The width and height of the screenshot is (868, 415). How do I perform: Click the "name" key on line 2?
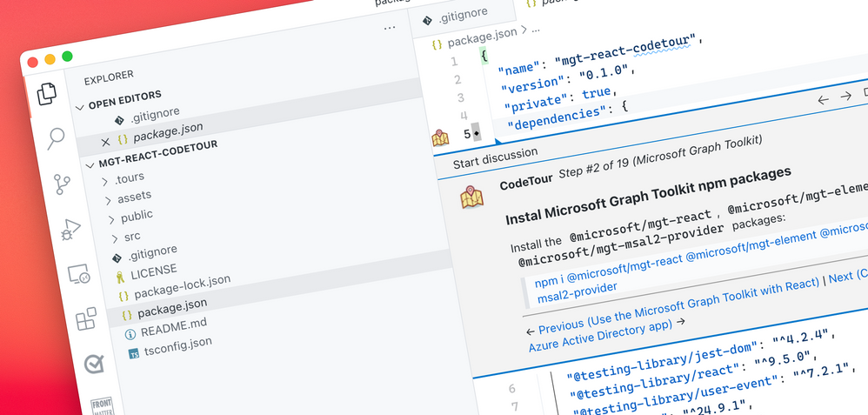tap(518, 68)
